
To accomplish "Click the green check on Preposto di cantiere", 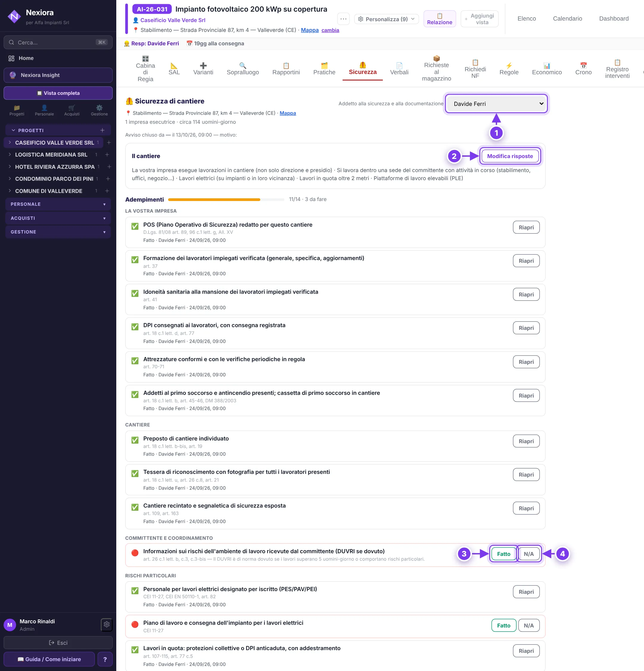I will click(135, 440).
